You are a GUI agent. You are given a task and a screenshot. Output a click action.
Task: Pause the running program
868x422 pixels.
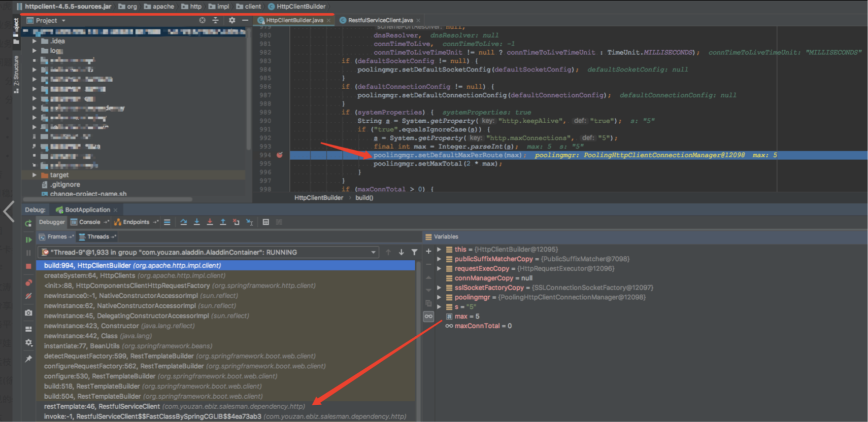[x=28, y=253]
